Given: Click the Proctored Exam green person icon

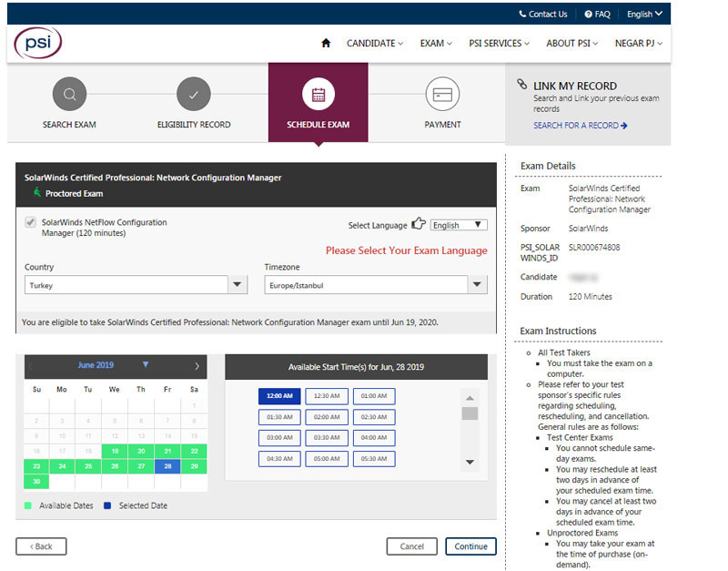Looking at the screenshot, I should (37, 192).
